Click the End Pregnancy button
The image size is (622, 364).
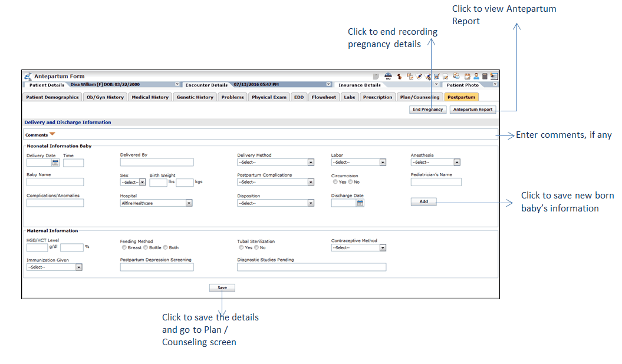tap(427, 110)
